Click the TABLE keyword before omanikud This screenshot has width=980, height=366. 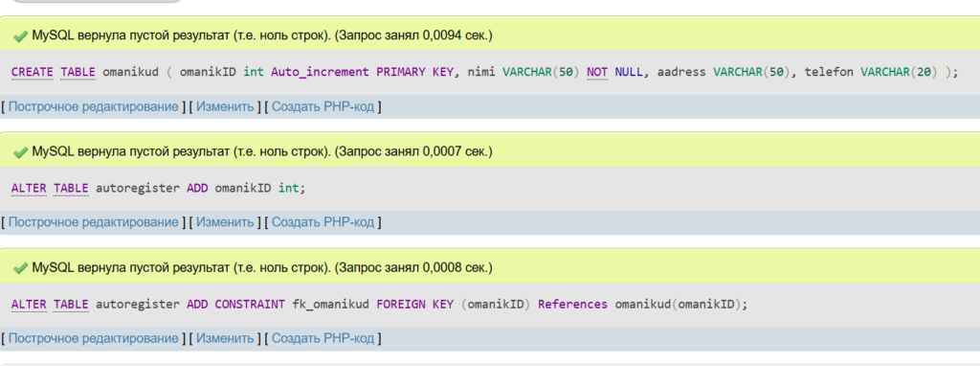pos(78,72)
